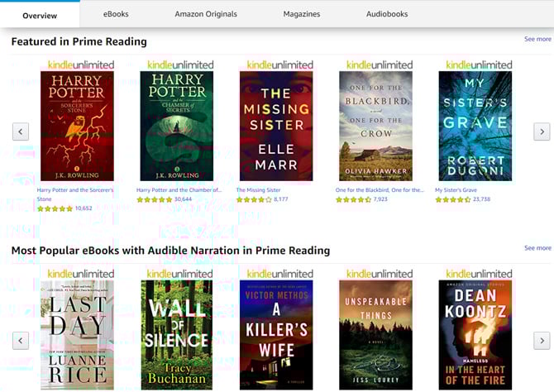Screen dimensions: 554x392
Task: Show previous Featured in Prime Reading books
Action: tap(21, 131)
